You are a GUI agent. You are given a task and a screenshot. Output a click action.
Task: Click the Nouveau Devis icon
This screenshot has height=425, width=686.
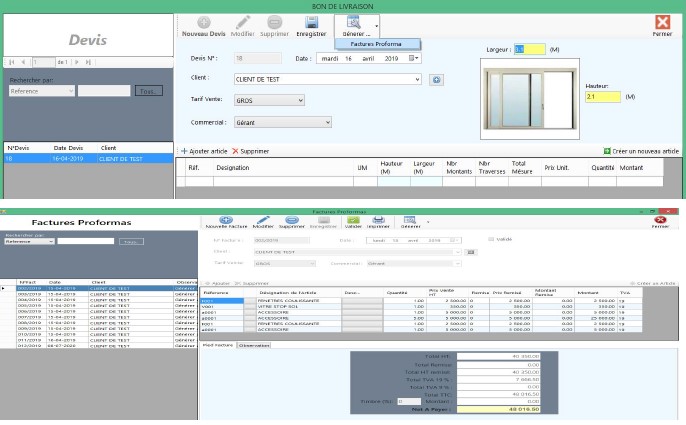pos(204,24)
